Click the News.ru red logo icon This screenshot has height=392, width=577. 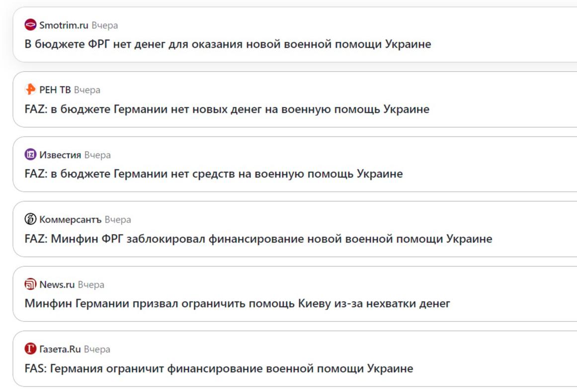30,285
